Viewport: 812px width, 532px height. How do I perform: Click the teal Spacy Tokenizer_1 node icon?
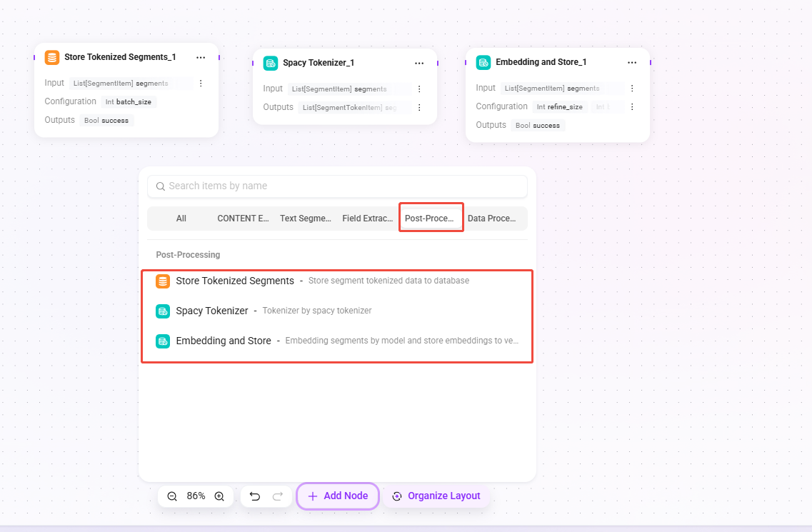click(x=271, y=64)
